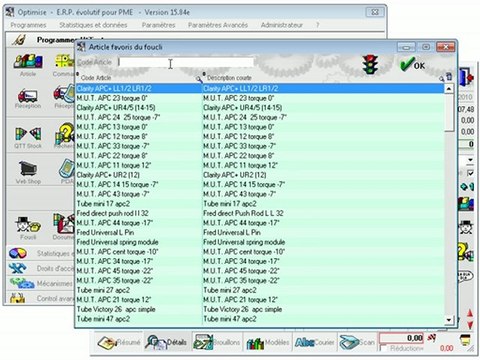Select row M.U.T. APC 13 torque 0"

tap(260, 127)
